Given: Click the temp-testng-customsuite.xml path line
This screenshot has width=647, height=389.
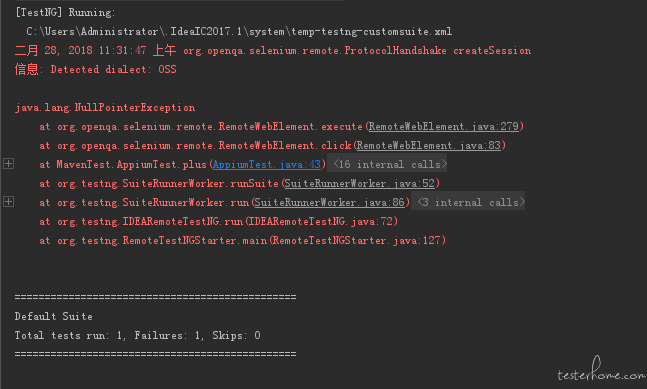Looking at the screenshot, I should [239, 31].
